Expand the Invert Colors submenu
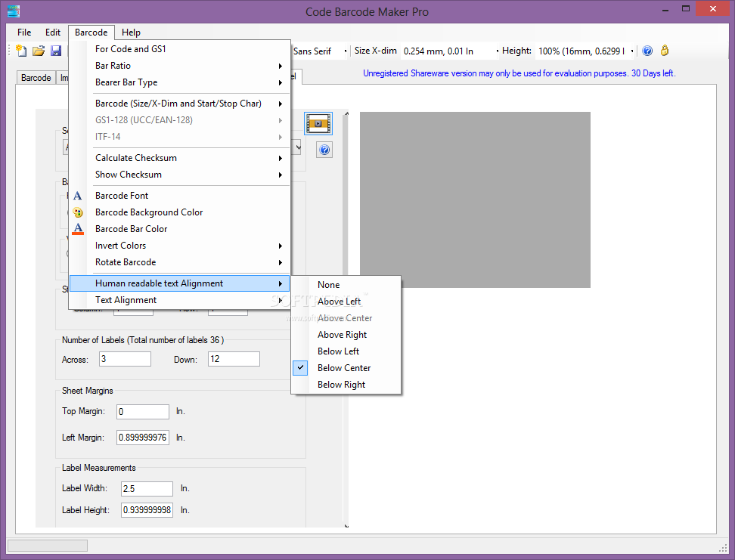Image resolution: width=735 pixels, height=560 pixels. click(179, 246)
